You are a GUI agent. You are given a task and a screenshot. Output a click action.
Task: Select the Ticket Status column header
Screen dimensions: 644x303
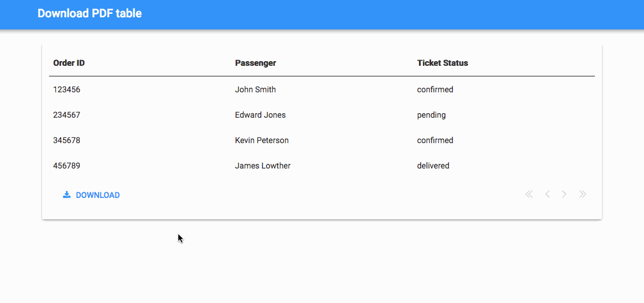click(x=443, y=63)
